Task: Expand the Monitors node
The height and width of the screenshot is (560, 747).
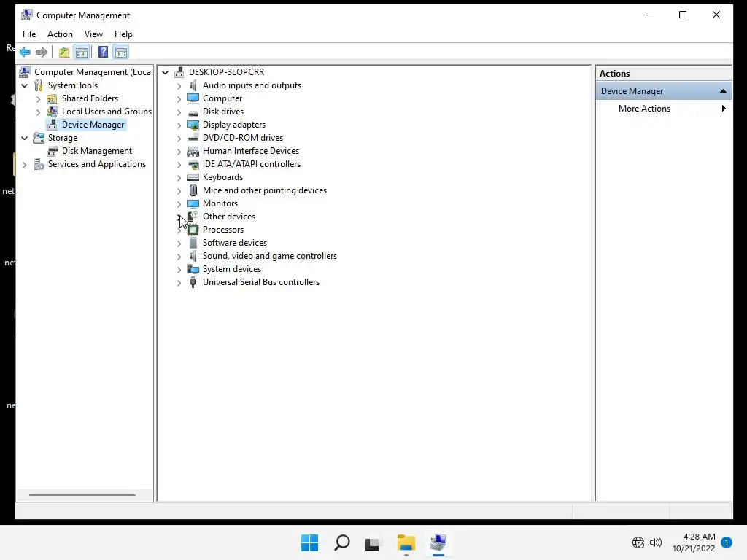Action: (x=179, y=204)
